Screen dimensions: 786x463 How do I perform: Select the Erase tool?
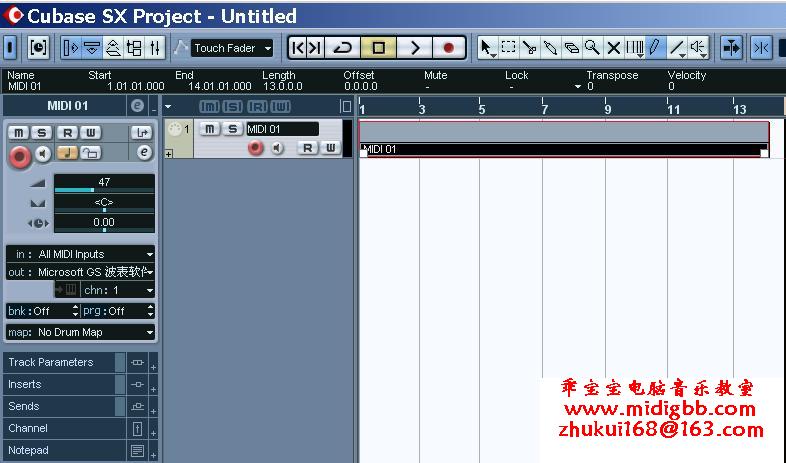(x=571, y=48)
